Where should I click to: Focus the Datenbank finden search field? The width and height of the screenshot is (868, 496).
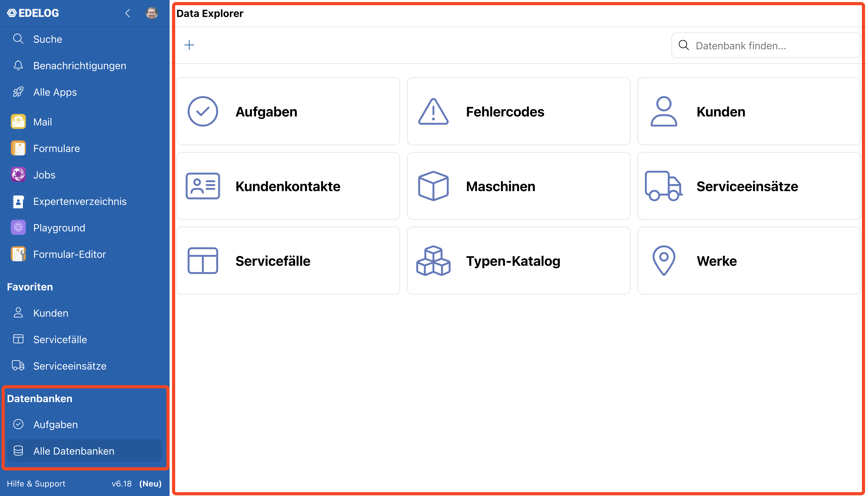tap(766, 45)
